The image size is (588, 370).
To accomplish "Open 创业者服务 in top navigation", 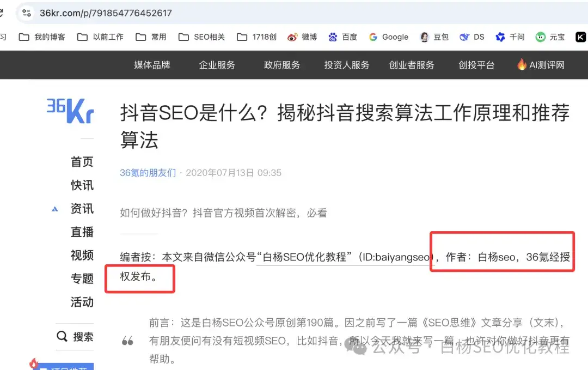I will tap(412, 65).
